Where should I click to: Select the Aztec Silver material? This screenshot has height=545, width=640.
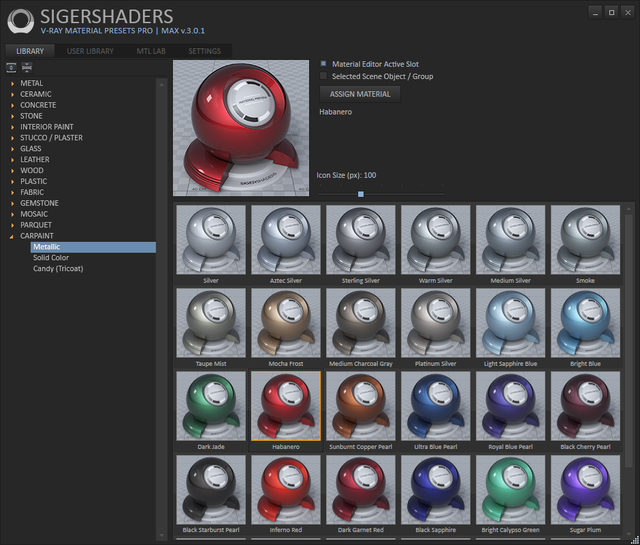coord(286,240)
